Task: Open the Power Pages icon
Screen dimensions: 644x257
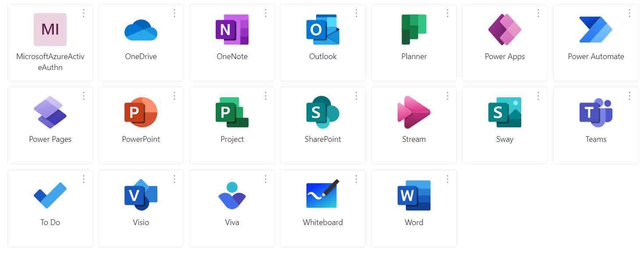Action: pyautogui.click(x=50, y=112)
